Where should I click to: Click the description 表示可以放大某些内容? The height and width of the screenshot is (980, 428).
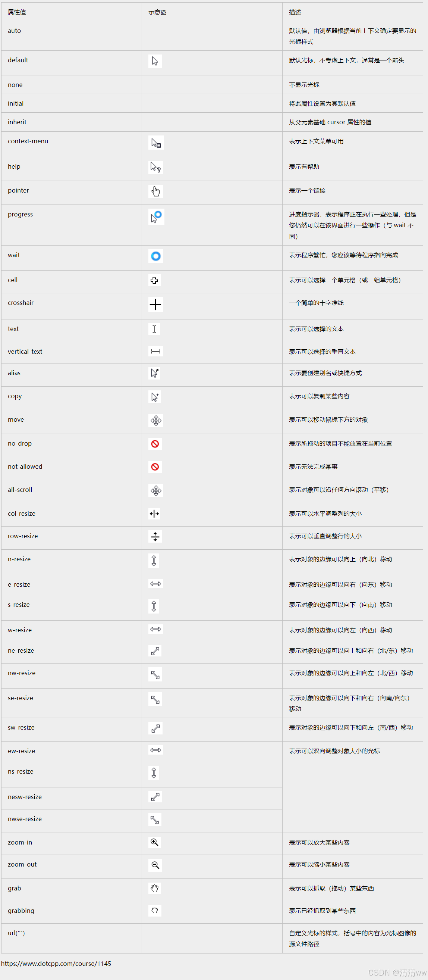(319, 843)
